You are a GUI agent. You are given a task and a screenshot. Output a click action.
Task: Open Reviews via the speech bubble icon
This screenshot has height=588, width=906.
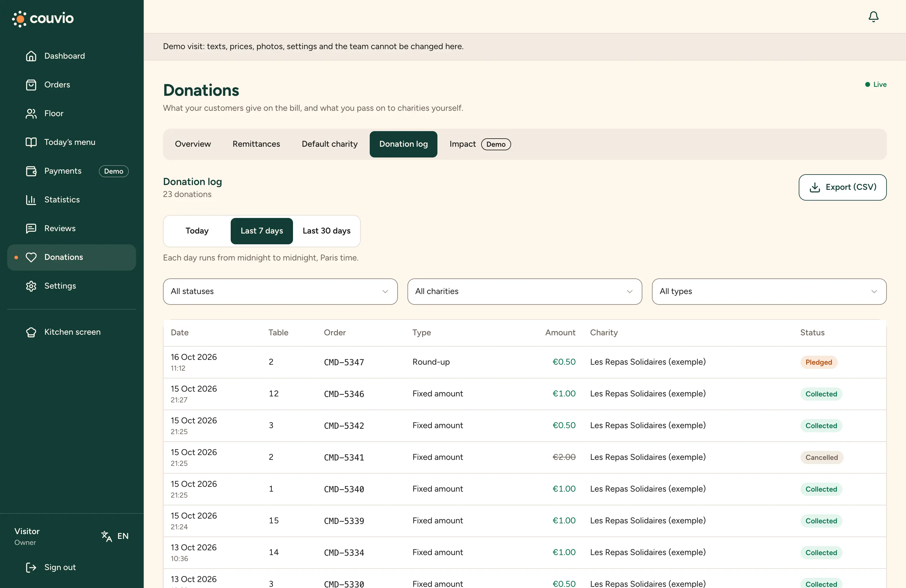pos(31,228)
